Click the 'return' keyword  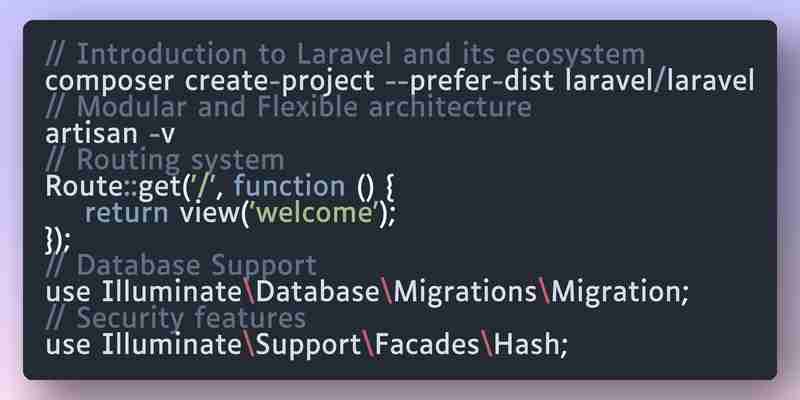point(126,213)
